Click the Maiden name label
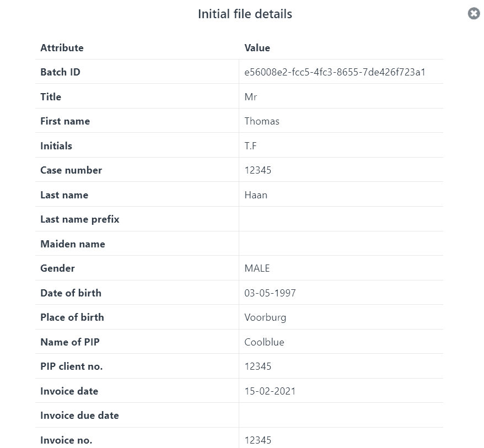This screenshot has width=484, height=448. tap(73, 244)
